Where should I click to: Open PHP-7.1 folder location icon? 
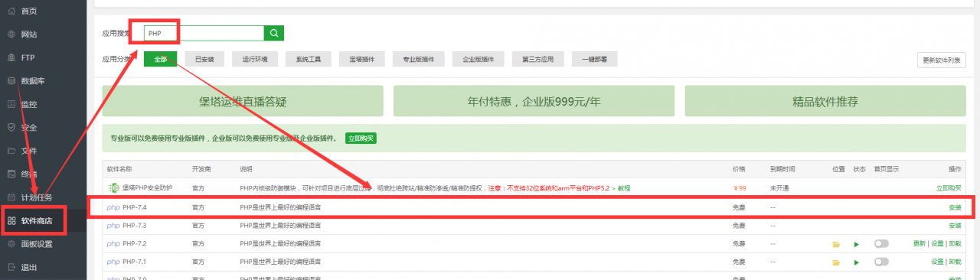coord(836,262)
